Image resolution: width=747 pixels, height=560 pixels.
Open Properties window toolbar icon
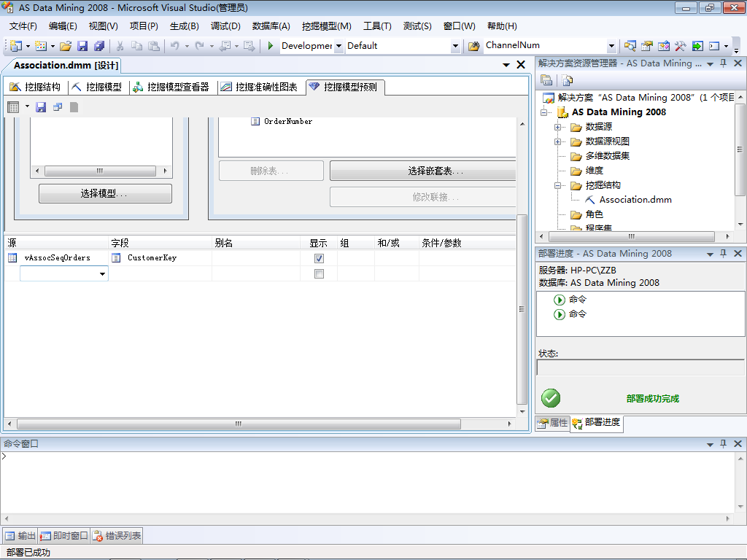click(x=646, y=46)
